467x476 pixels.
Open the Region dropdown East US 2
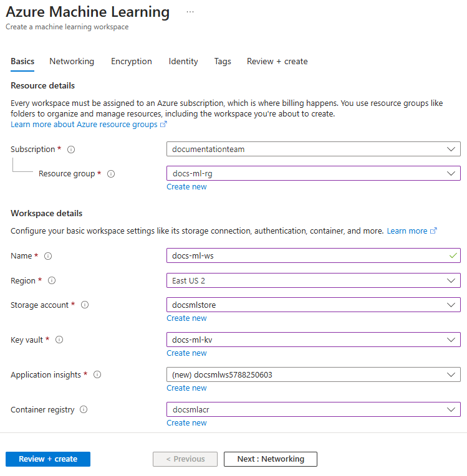(x=313, y=280)
